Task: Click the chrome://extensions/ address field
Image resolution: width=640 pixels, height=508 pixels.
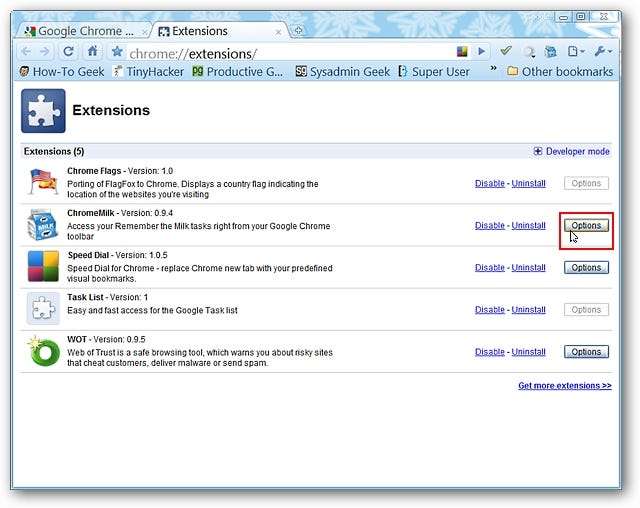Action: tap(286, 53)
